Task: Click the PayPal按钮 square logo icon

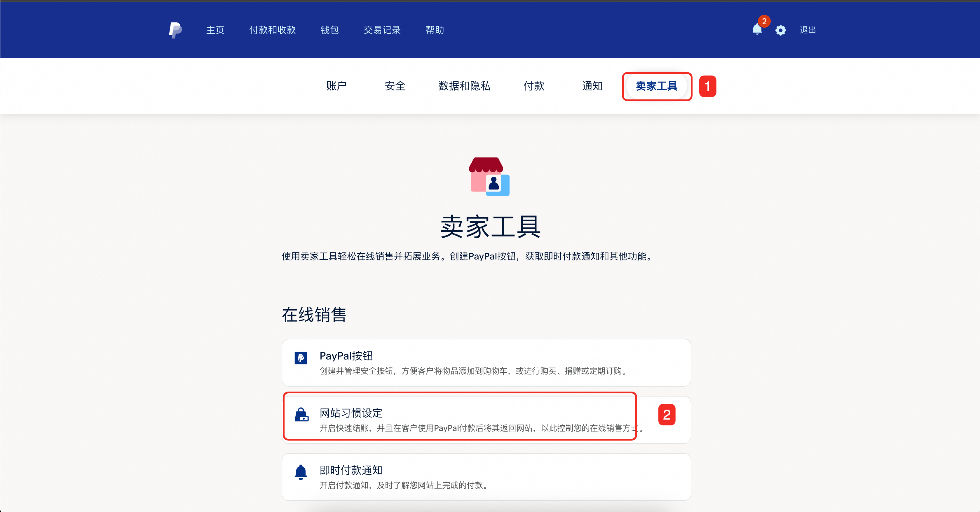Action: point(301,358)
